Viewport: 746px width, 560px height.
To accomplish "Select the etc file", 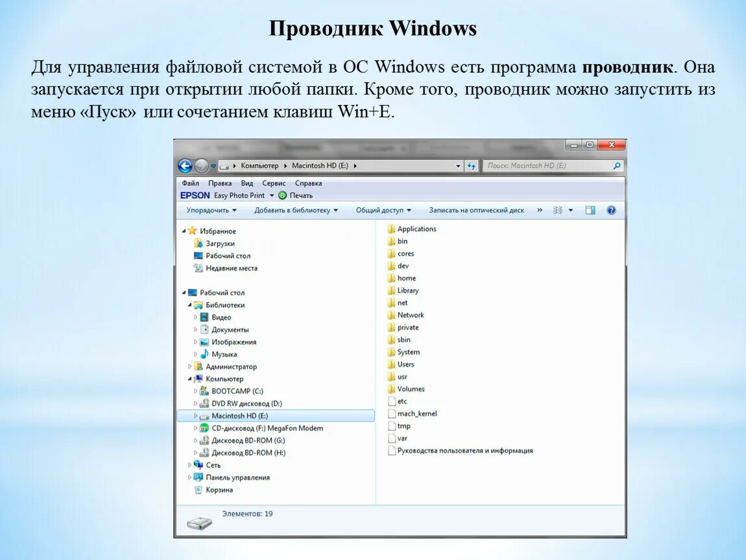I will point(398,401).
